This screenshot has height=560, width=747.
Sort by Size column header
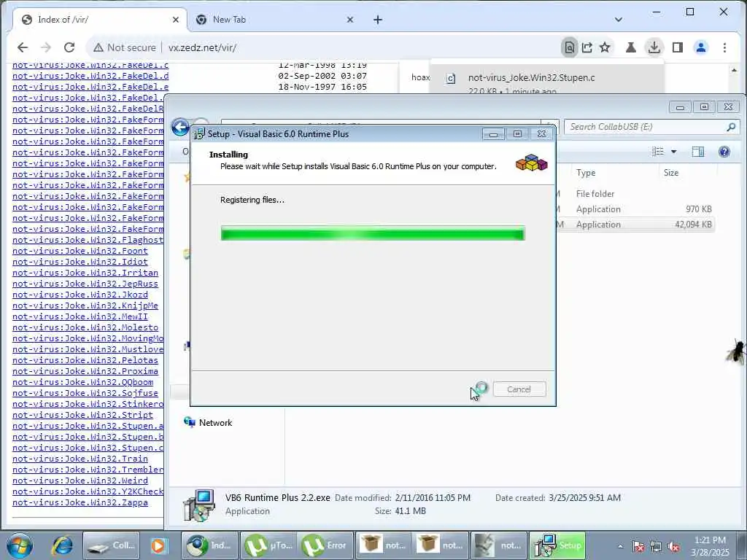pos(671,172)
